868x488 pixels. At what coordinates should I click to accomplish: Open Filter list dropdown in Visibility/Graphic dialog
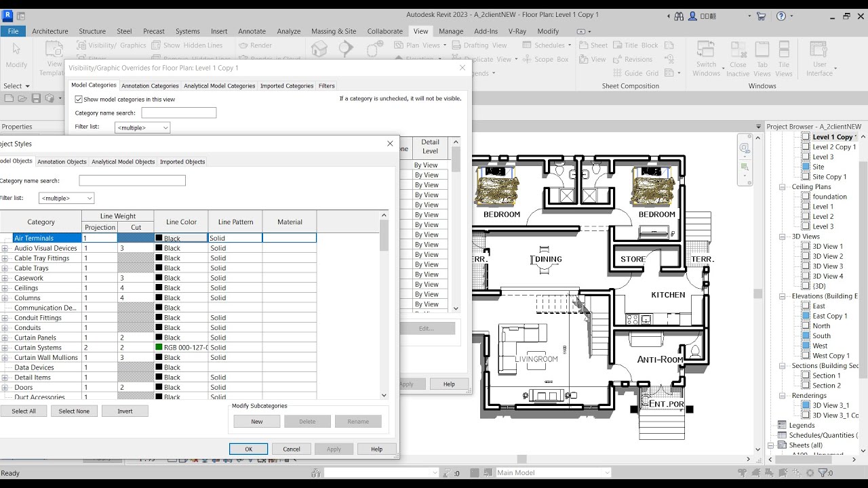click(x=142, y=127)
